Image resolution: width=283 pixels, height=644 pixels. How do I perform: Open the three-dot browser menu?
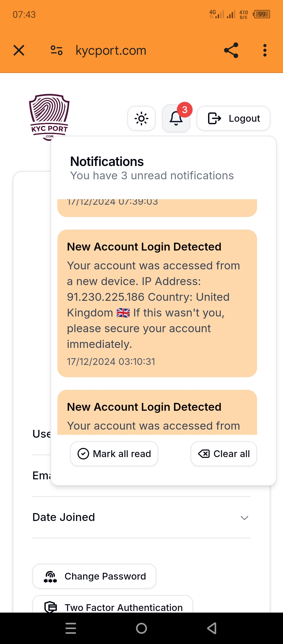pyautogui.click(x=265, y=50)
